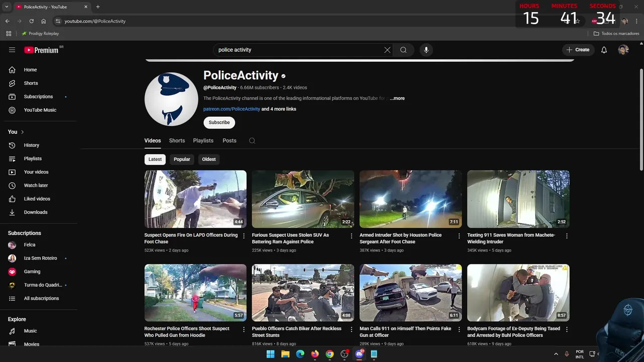Click the browser address bar URL
The width and height of the screenshot is (644, 362).
[95, 21]
